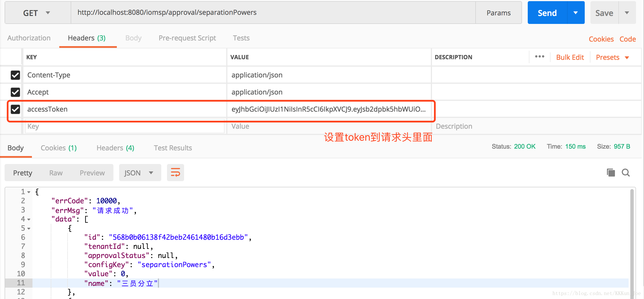The image size is (644, 299).
Task: Switch to the Authorization tab
Action: [x=29, y=38]
